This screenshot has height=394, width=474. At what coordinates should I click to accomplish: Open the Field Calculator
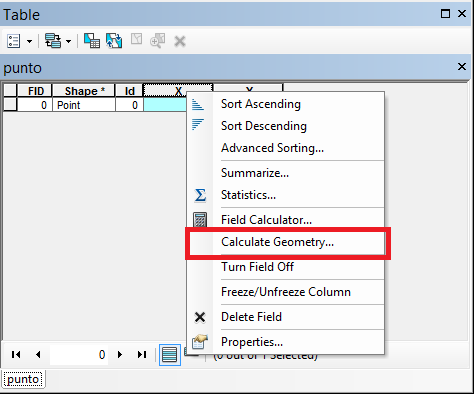tap(266, 220)
